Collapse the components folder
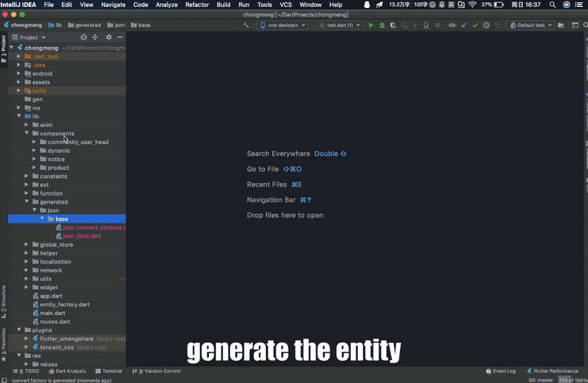 coord(27,133)
